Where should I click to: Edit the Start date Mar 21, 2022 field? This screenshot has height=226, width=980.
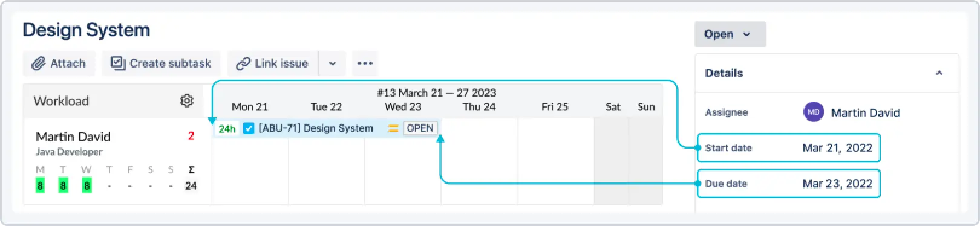coord(789,148)
